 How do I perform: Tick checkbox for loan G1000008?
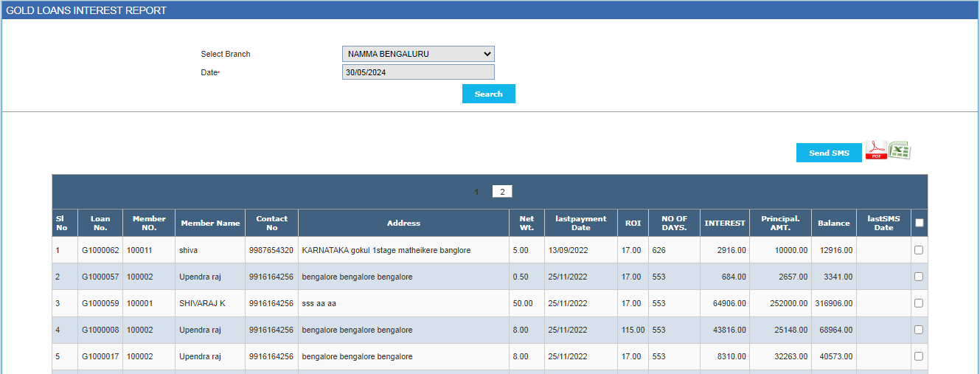[919, 330]
